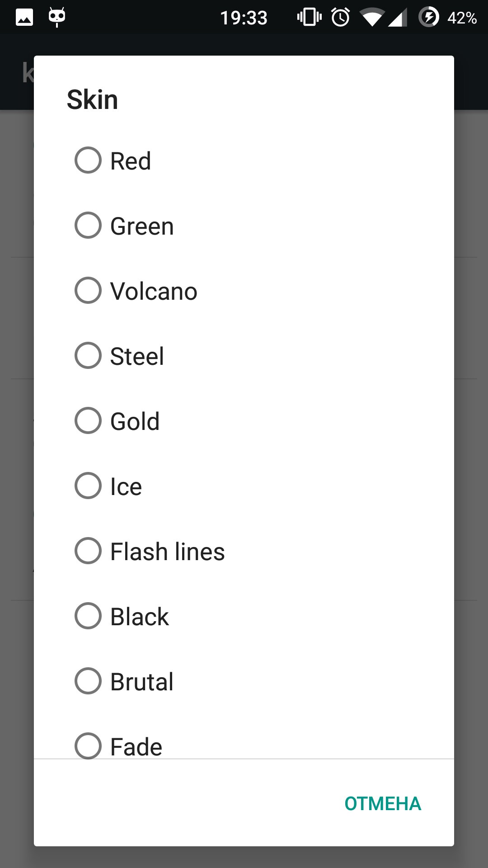Pick the Flash lines skin
This screenshot has width=488, height=868.
88,551
